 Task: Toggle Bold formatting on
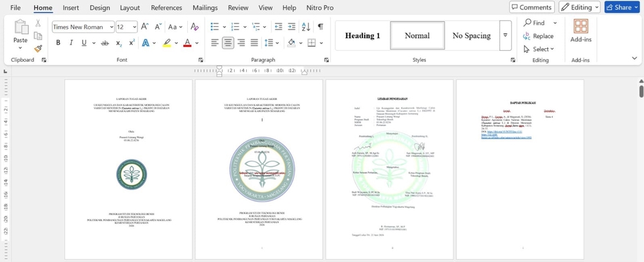point(58,43)
